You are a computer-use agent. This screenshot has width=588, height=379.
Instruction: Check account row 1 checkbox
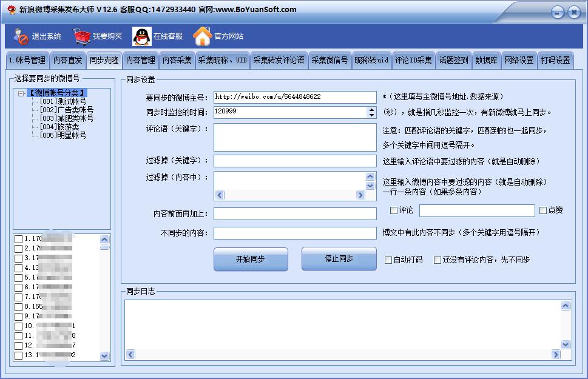[x=18, y=239]
